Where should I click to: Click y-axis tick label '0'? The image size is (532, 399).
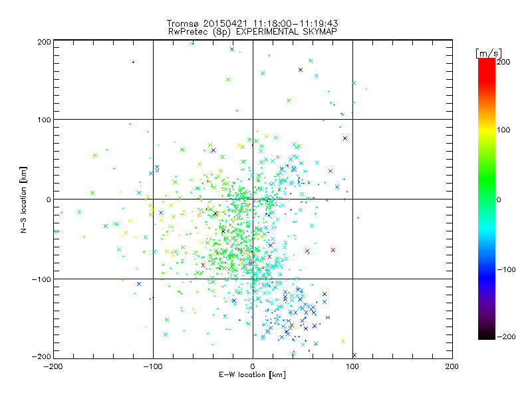point(49,200)
